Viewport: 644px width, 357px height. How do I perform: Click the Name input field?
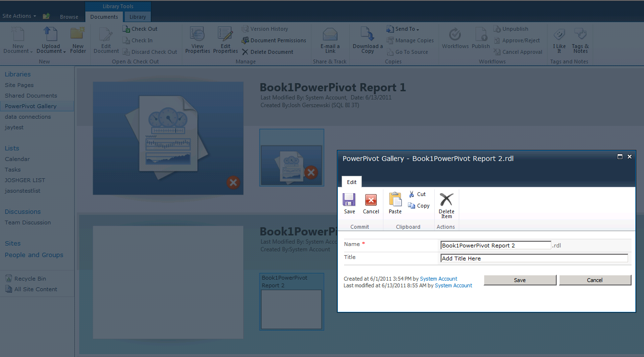tap(496, 245)
